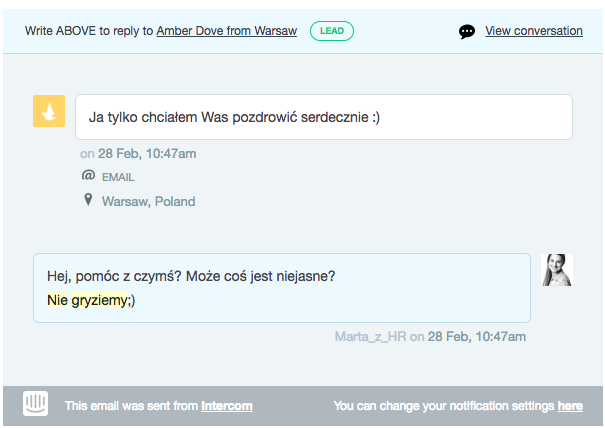
Task: Click the timestamp next to Marta_z_HR
Action: tap(476, 337)
